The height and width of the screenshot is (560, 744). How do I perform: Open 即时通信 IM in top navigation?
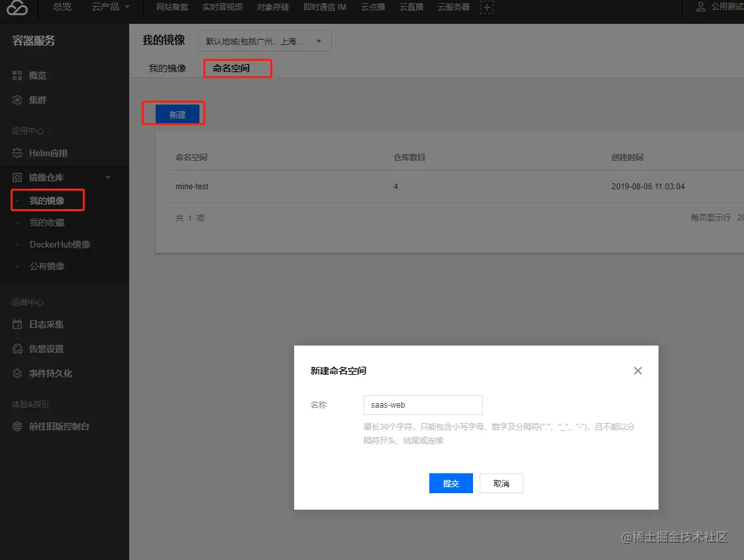coord(325,7)
